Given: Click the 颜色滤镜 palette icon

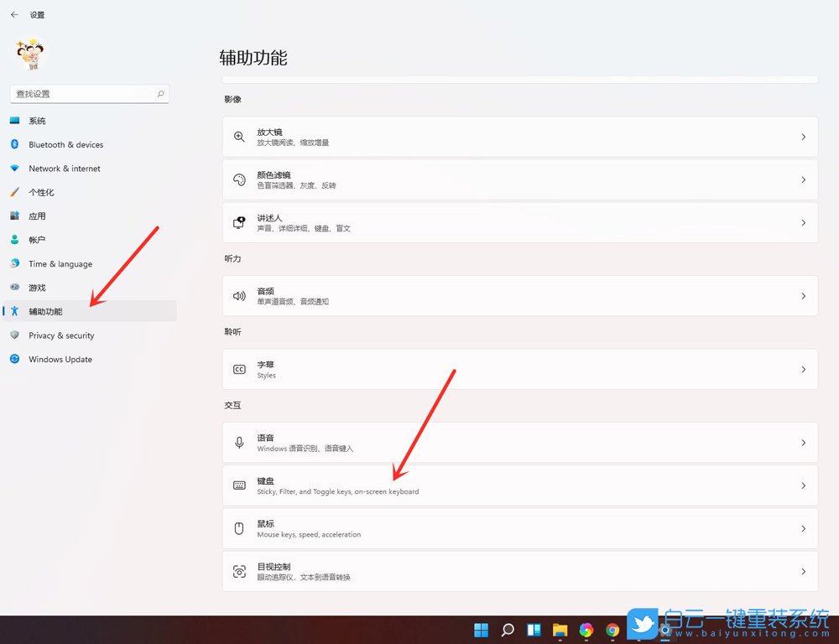Looking at the screenshot, I should tap(239, 179).
